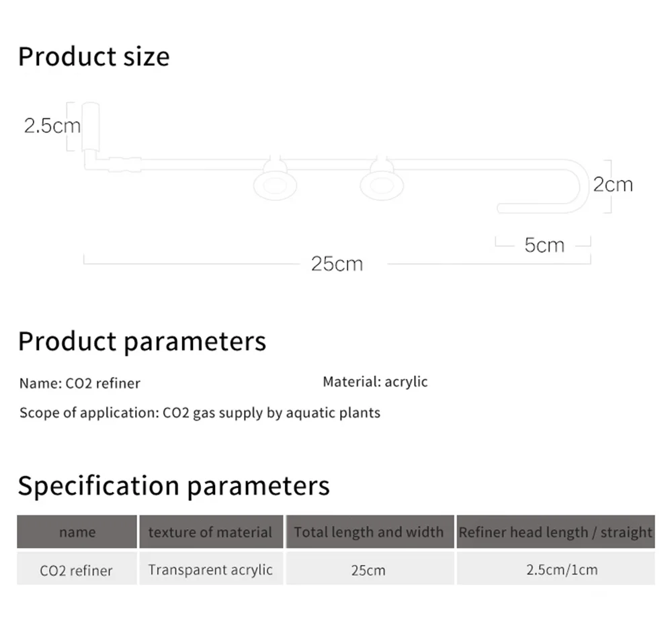
Task: Click the "texture of material" column header
Action: [210, 532]
